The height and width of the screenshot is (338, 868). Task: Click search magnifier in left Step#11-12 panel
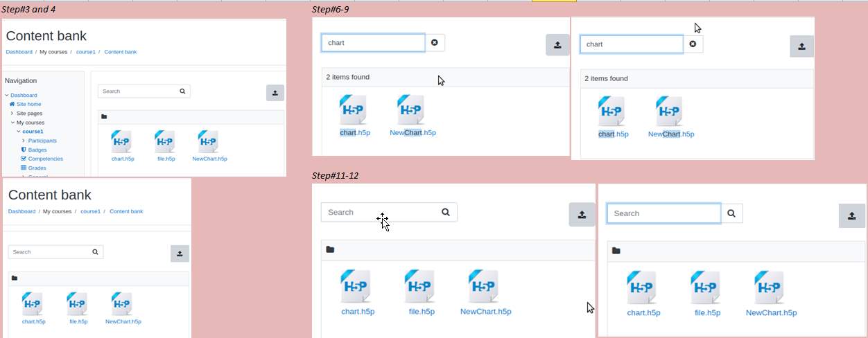[446, 212]
